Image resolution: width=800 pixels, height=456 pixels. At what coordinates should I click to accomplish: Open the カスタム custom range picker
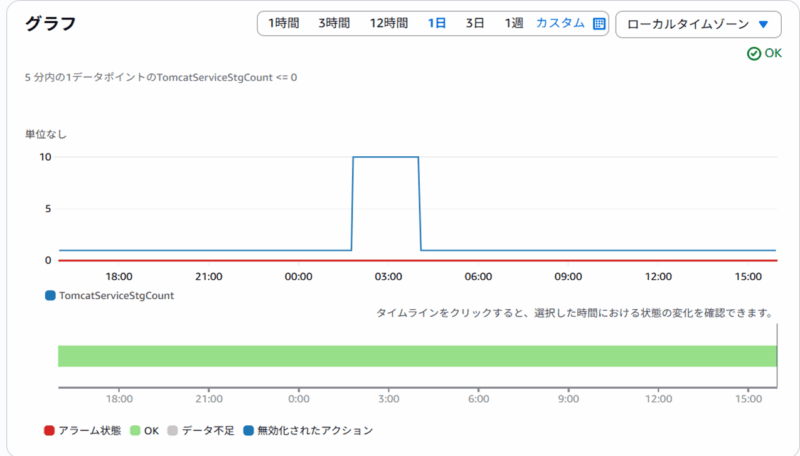coord(560,23)
